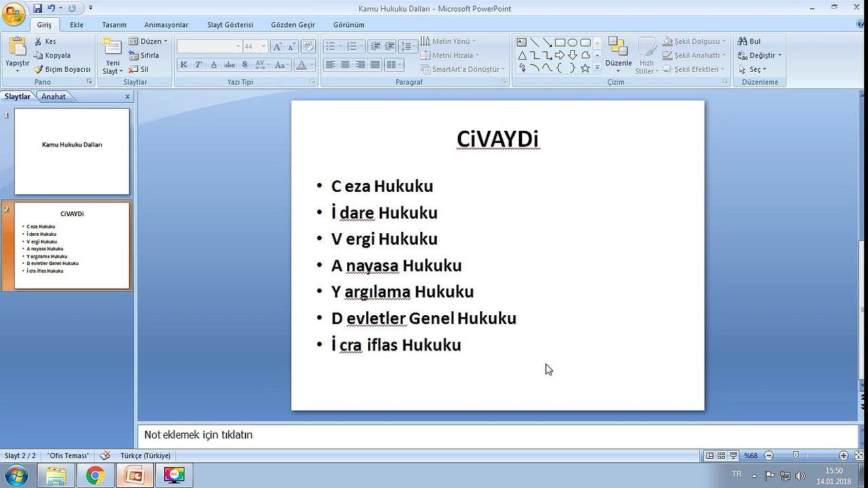Toggle text shadow (S)
The image size is (868, 488).
[x=244, y=65]
